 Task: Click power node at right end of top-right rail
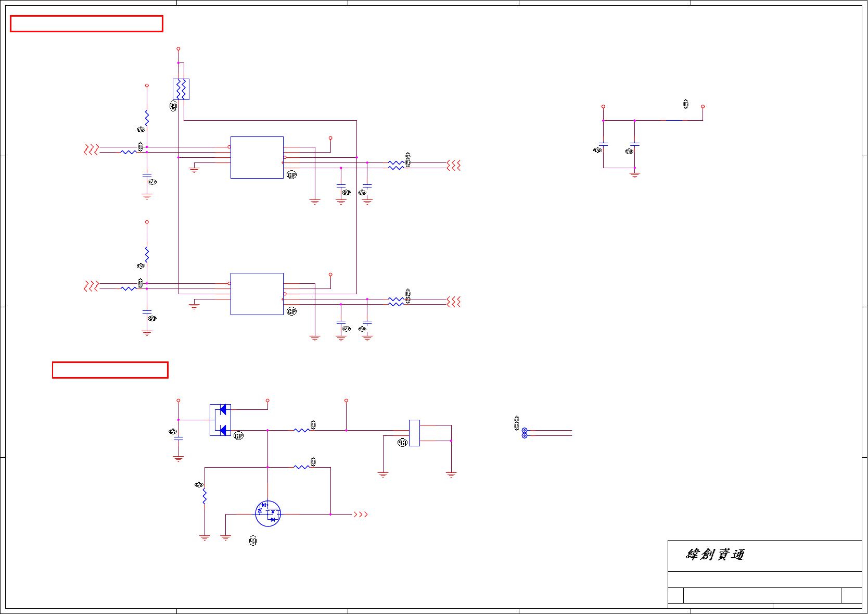[703, 106]
